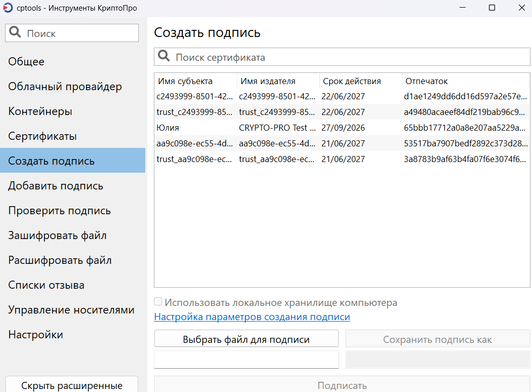Open the Зашифровать файл section
The height and width of the screenshot is (392, 532).
point(72,235)
